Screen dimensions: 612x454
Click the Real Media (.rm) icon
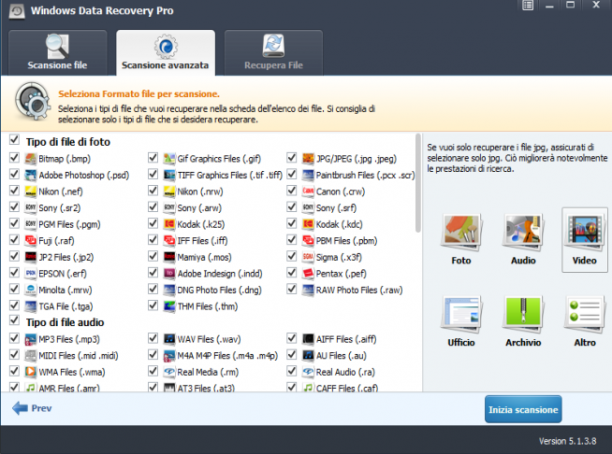(x=169, y=372)
